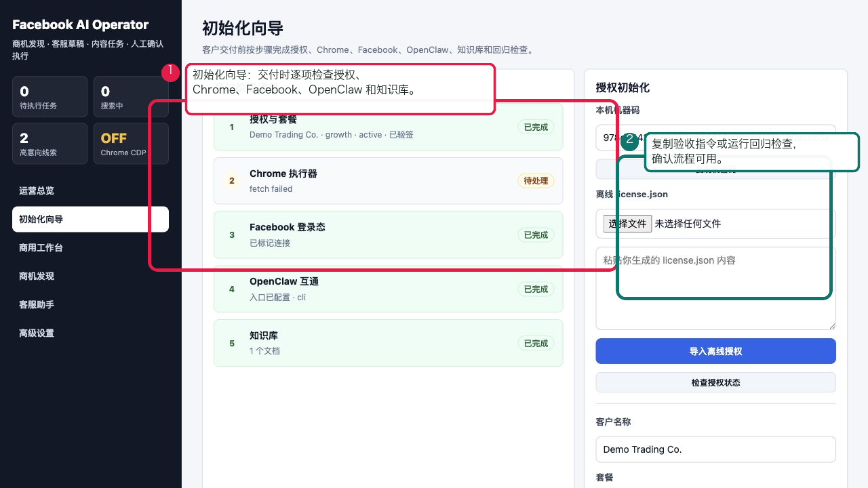Click '入口已配置 · cli' text

[x=277, y=298]
